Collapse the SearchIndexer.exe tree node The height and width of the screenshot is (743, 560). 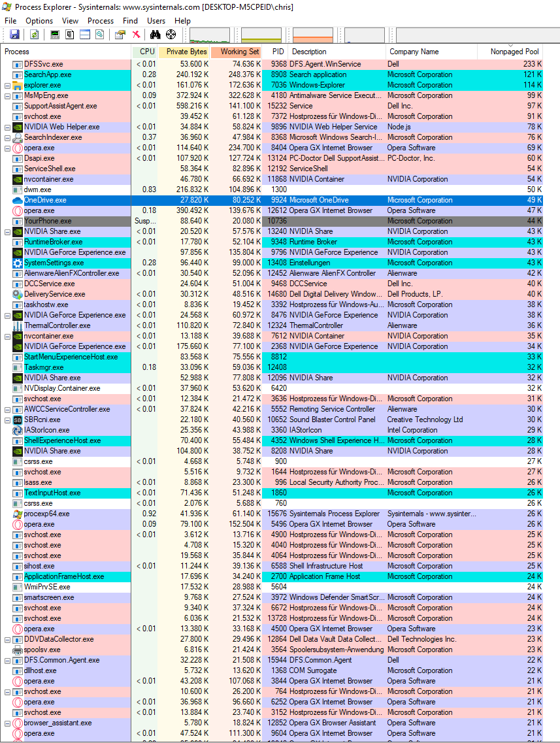7,138
